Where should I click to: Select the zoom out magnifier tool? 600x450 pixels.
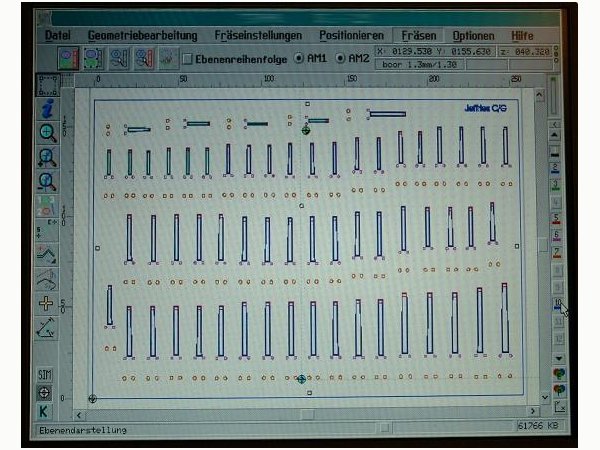[x=47, y=156]
